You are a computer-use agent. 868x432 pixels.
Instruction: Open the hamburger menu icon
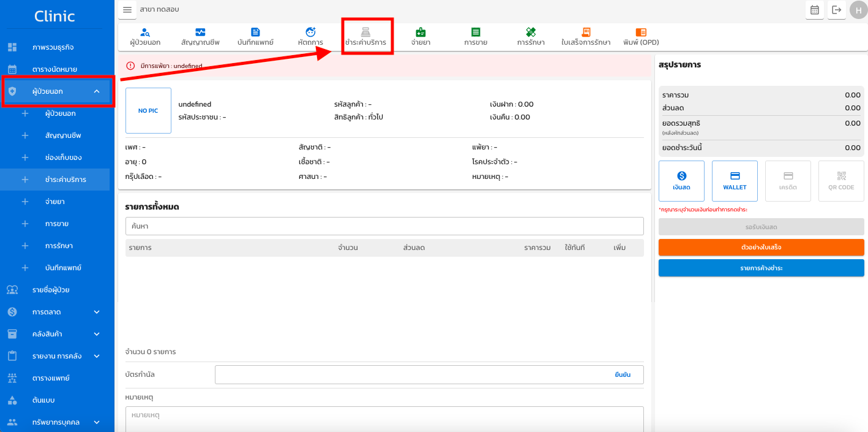[x=127, y=10]
